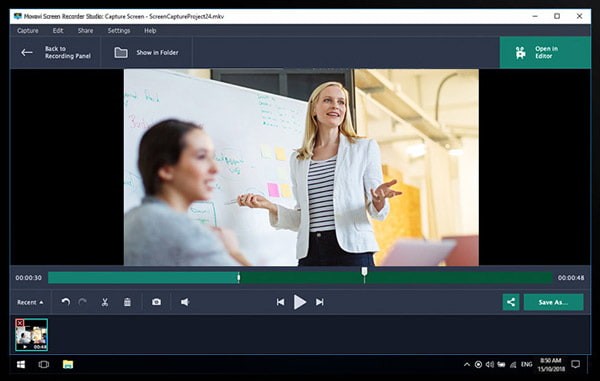Open the Share menu
Screen dimensions: 600x381
coord(85,31)
